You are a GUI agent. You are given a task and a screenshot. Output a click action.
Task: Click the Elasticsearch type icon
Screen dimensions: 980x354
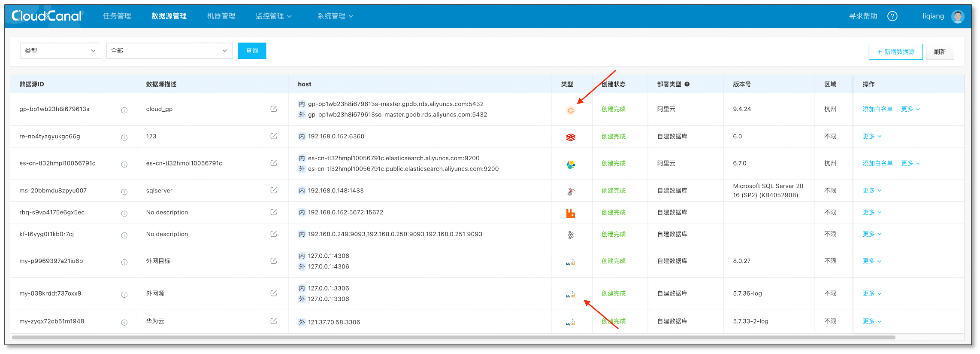[571, 165]
